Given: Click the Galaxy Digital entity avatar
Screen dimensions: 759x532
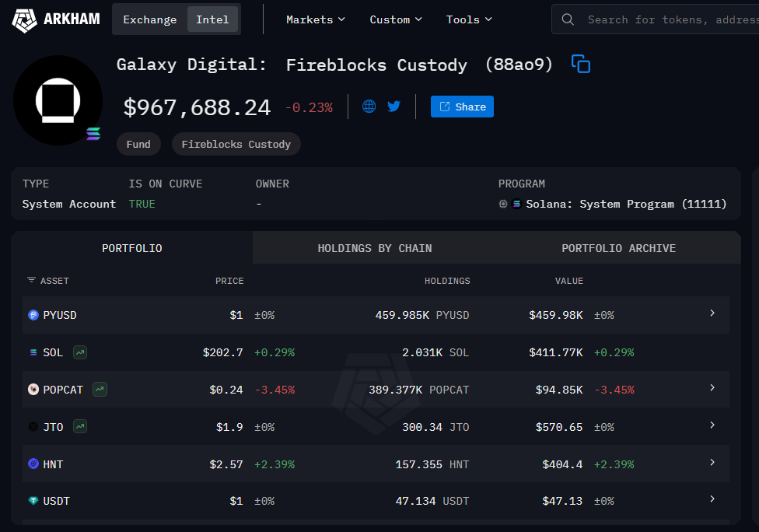Looking at the screenshot, I should click(x=58, y=100).
